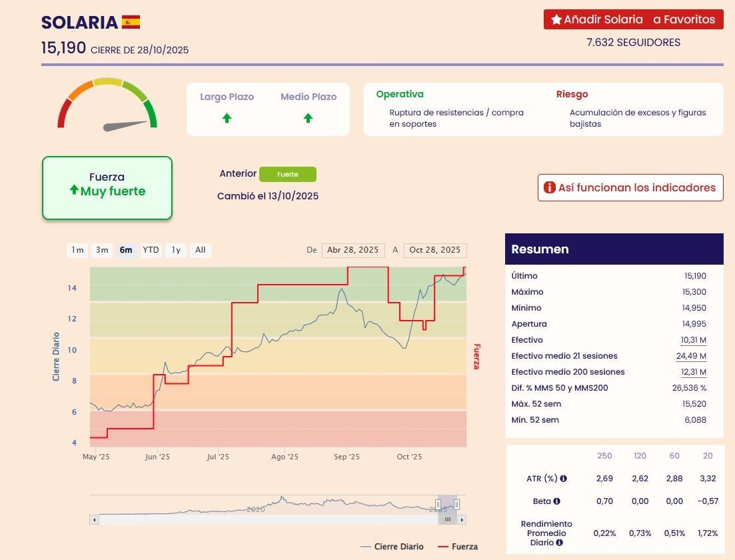The image size is (735, 560).
Task: Click the 250 column header in the stats table
Action: pyautogui.click(x=604, y=456)
